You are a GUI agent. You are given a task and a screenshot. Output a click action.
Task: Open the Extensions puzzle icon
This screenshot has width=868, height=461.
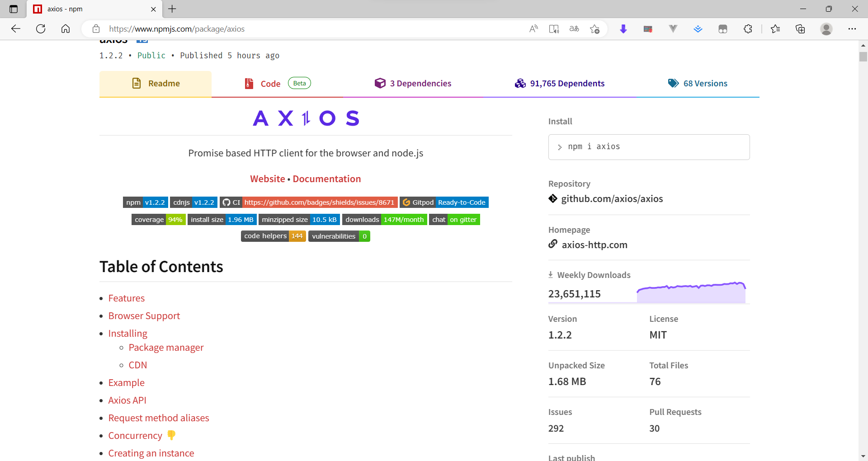point(747,28)
